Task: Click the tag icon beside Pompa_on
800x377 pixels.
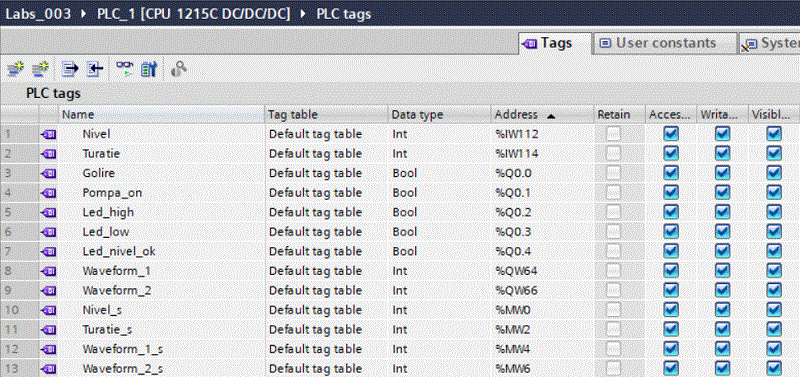Action: [x=49, y=193]
